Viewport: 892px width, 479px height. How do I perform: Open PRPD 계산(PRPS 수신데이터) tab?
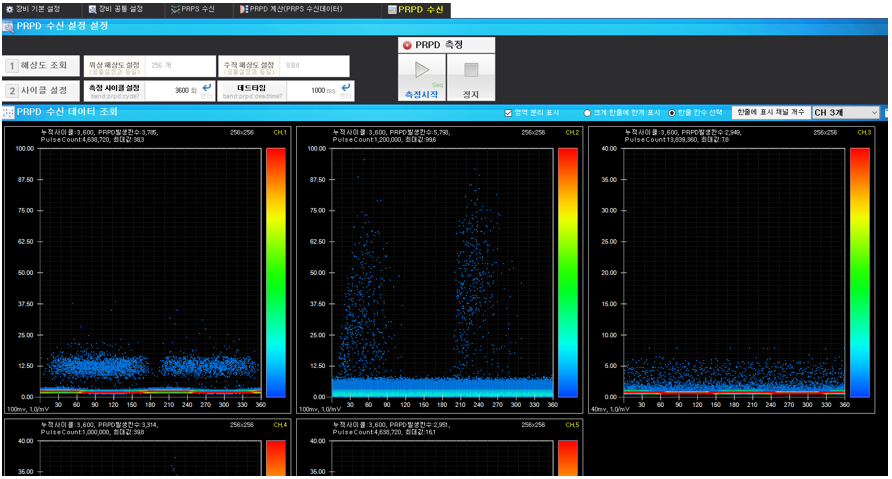coord(295,9)
